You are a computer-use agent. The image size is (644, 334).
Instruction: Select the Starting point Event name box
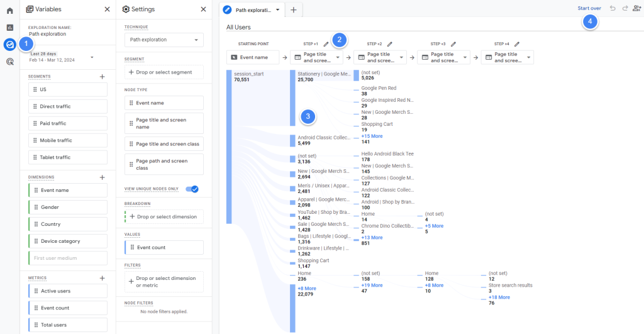253,57
